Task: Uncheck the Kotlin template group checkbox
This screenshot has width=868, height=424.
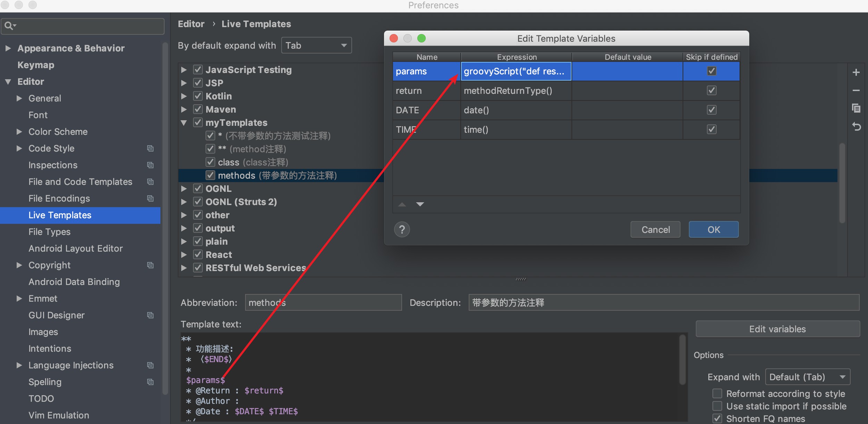Action: point(198,96)
